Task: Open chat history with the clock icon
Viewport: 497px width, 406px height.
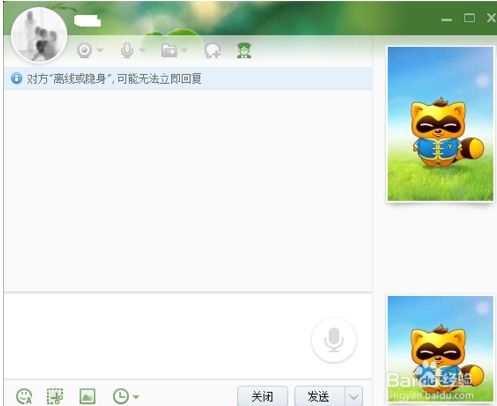Action: coord(121,396)
